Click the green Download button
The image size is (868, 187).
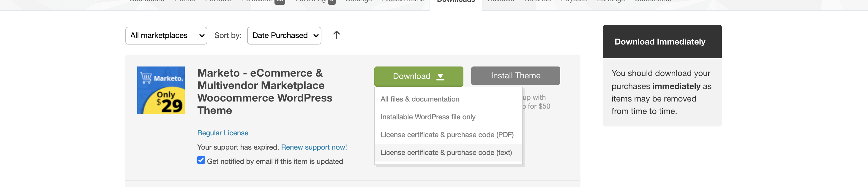[419, 76]
